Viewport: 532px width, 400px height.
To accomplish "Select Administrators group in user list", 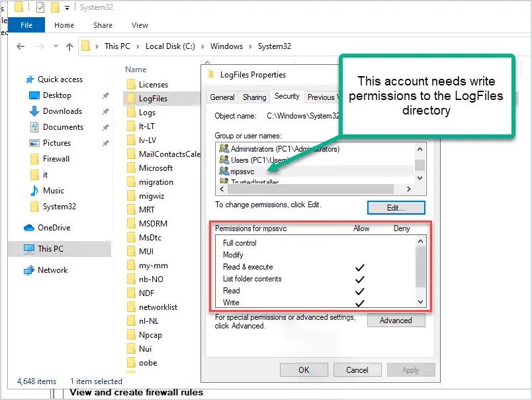I will point(285,149).
